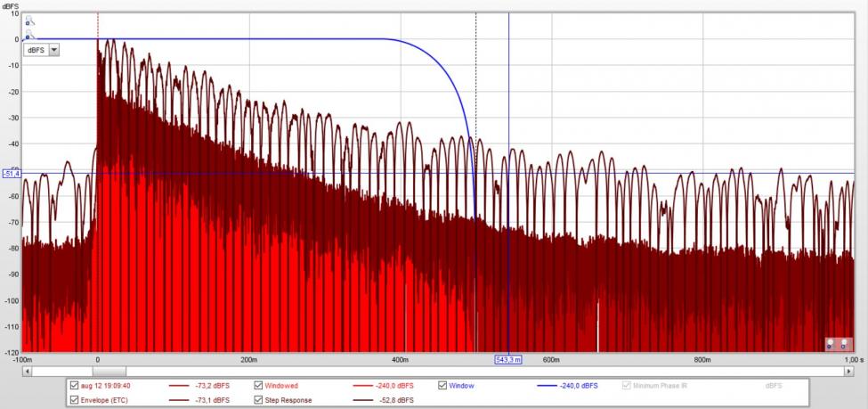Click the dark red Envelope (ETC) line swatch
The image size is (868, 409).
coord(179,399)
